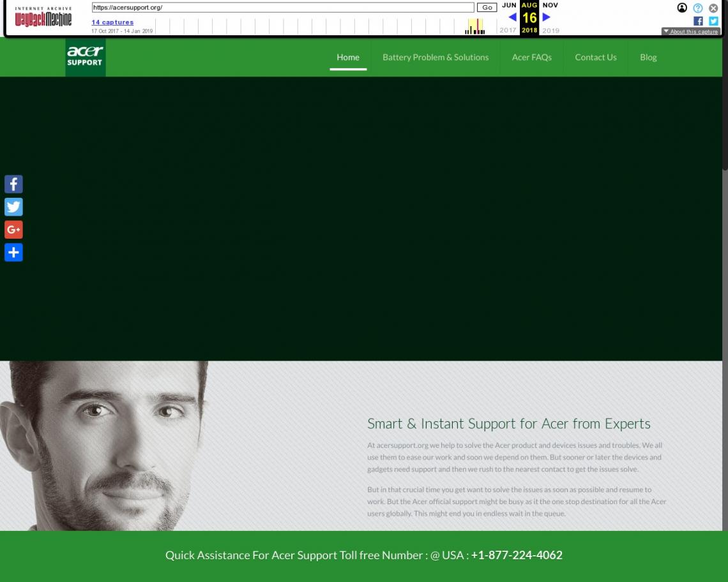This screenshot has width=728, height=582.
Task: Open the Blog menu item
Action: 648,57
